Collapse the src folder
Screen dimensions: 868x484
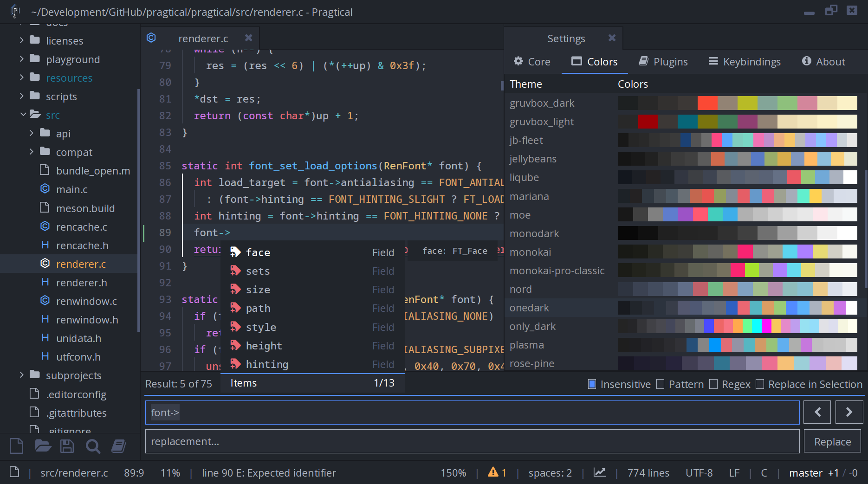pyautogui.click(x=23, y=115)
